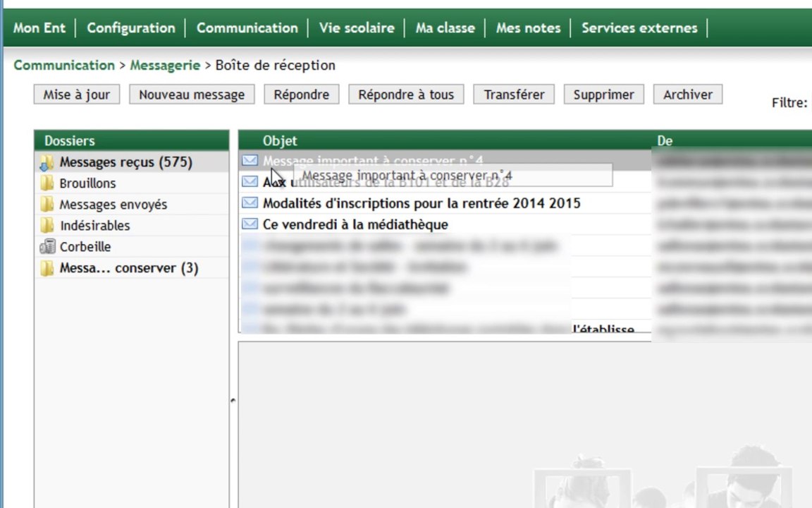Open the Ma classe menu
812x508 pixels.
pos(445,28)
